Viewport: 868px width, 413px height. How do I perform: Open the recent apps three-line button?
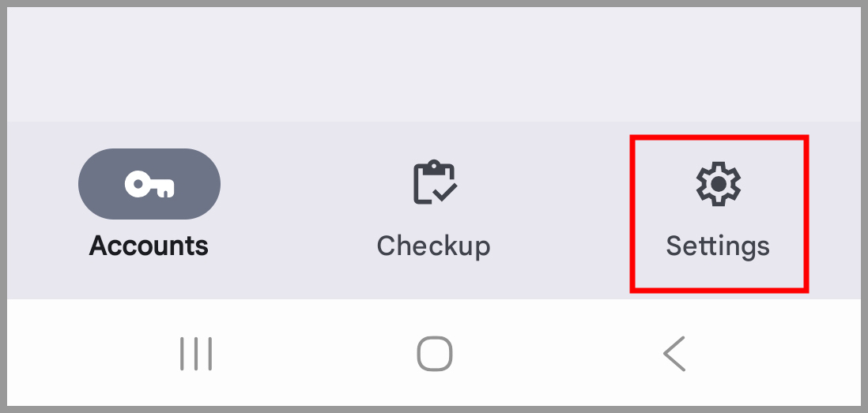pos(196,354)
